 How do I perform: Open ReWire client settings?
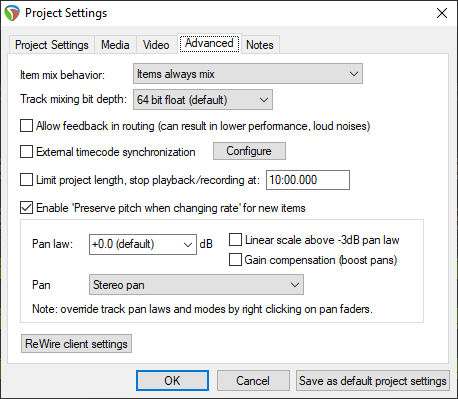tap(76, 344)
